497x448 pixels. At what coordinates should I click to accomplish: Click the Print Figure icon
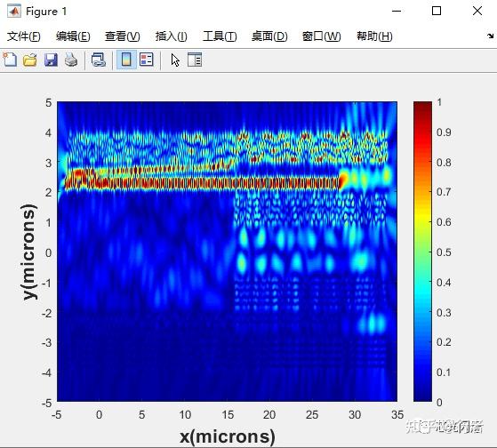pyautogui.click(x=71, y=60)
